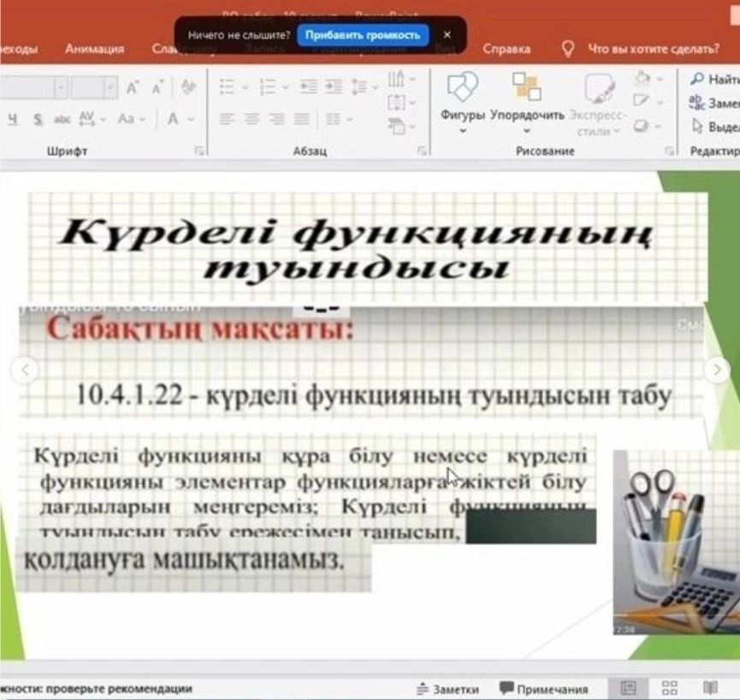Click the increase font size icon
The height and width of the screenshot is (700, 740).
133,87
